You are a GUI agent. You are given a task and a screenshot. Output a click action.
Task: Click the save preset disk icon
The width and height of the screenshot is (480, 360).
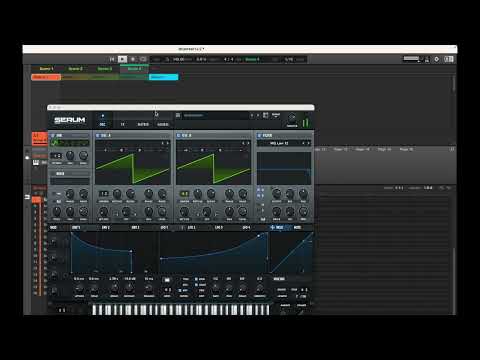266,115
